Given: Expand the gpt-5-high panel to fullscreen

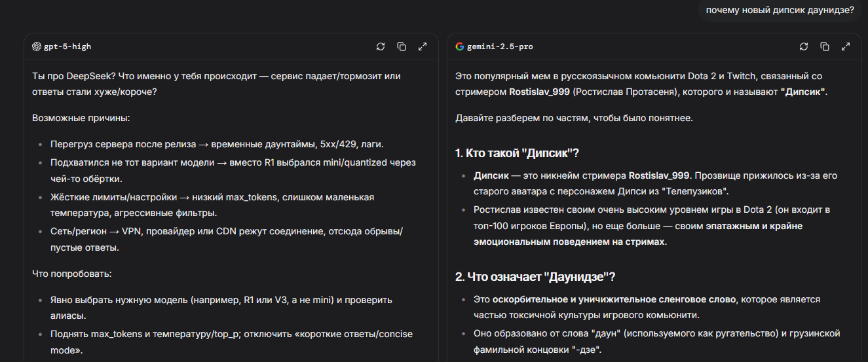Looking at the screenshot, I should (423, 46).
